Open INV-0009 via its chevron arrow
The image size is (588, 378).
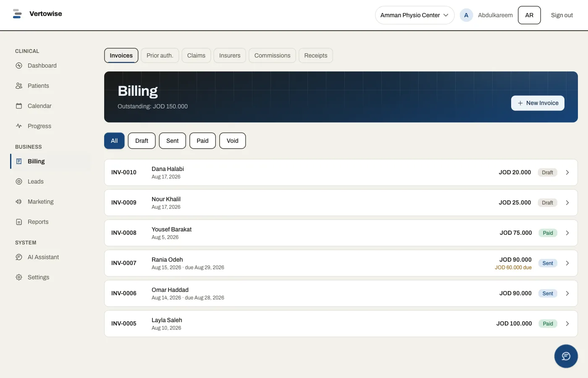(567, 203)
